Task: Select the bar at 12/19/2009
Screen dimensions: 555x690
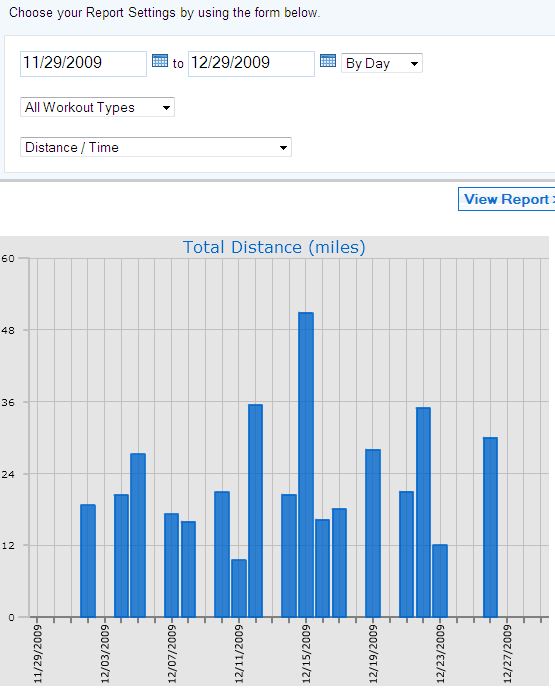Action: [373, 533]
